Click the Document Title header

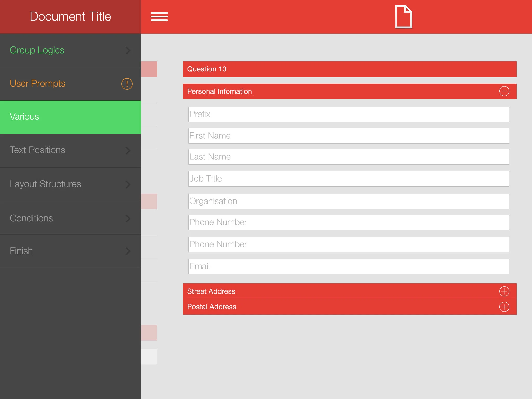70,16
